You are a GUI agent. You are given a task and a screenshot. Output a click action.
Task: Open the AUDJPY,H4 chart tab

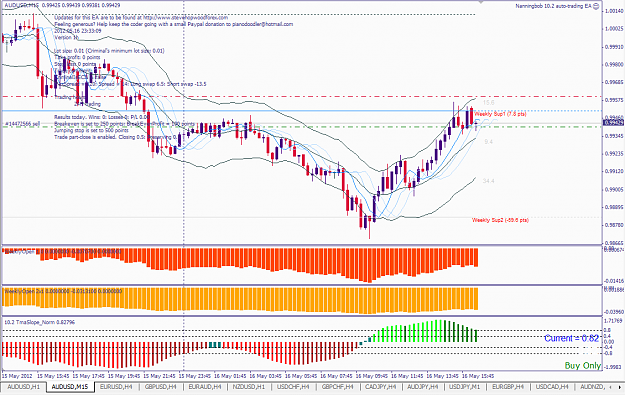(x=422, y=387)
